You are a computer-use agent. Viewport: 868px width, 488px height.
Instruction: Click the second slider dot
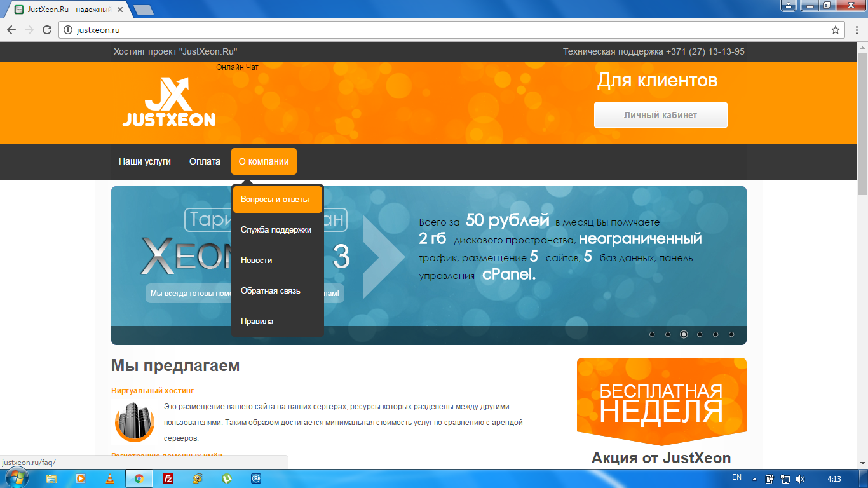[x=668, y=334]
